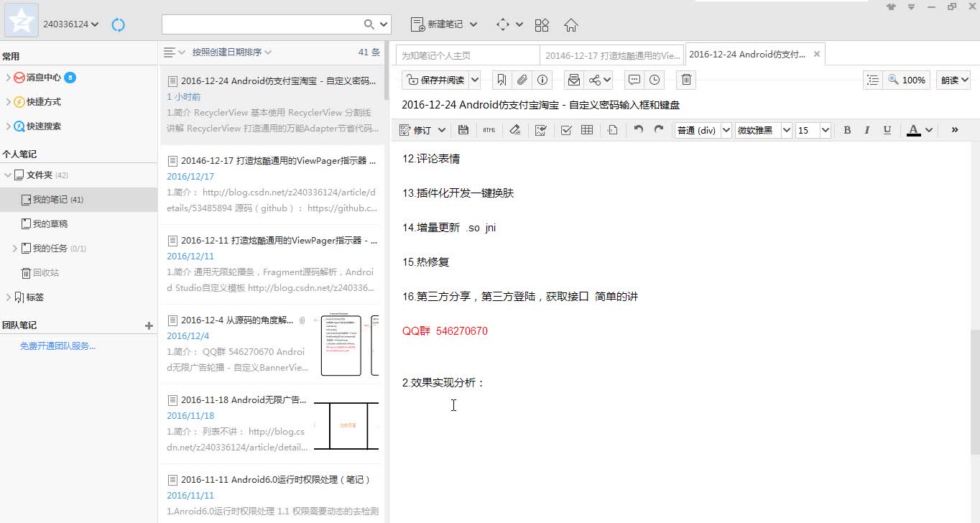Go to the home page icon

[x=571, y=24]
